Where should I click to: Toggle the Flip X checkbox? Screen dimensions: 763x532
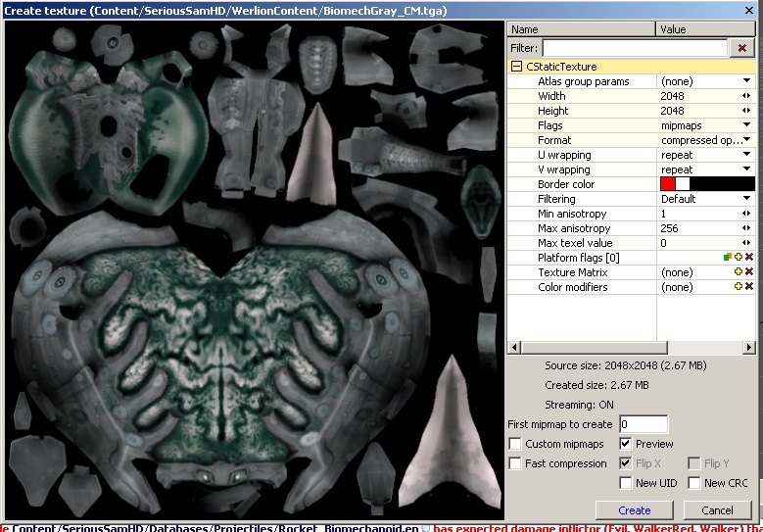626,463
